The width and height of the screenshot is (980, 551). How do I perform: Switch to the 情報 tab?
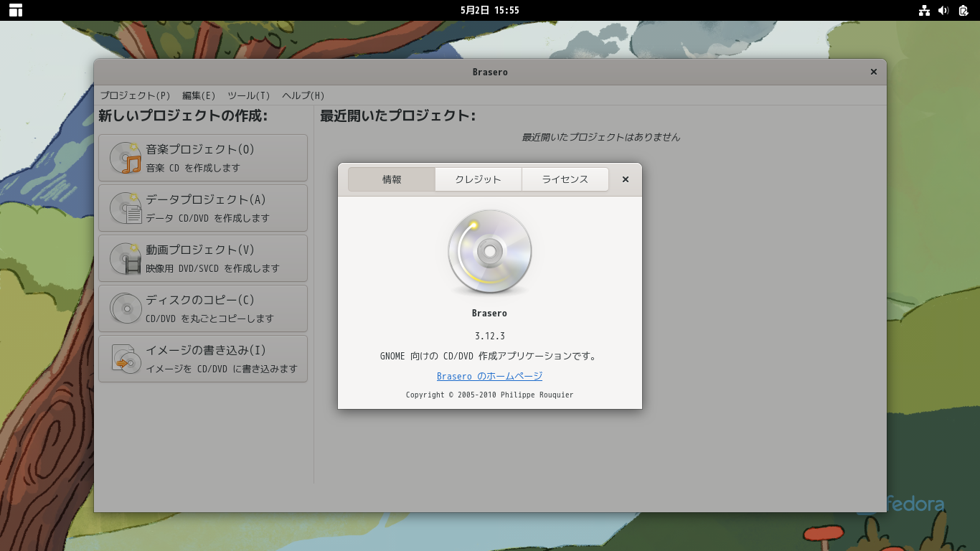point(392,179)
